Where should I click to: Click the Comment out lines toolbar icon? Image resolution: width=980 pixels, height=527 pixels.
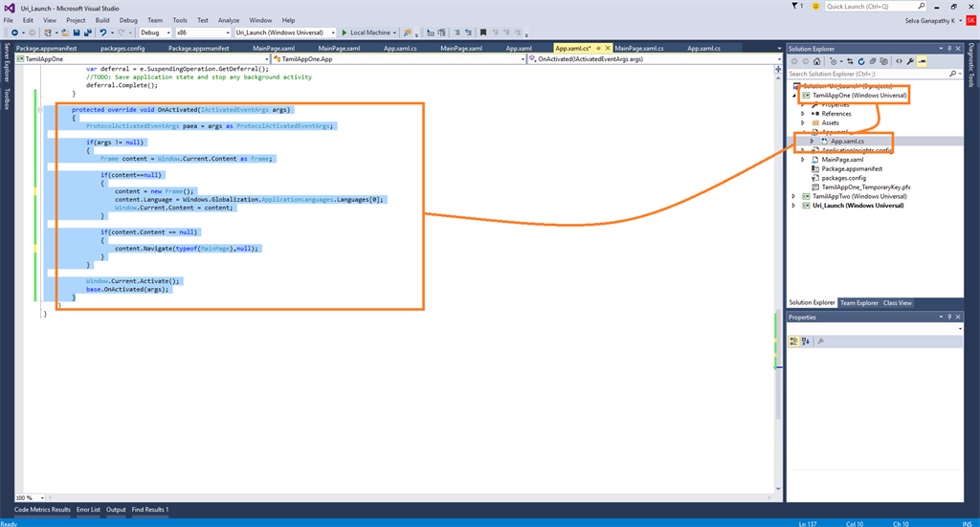coord(457,33)
